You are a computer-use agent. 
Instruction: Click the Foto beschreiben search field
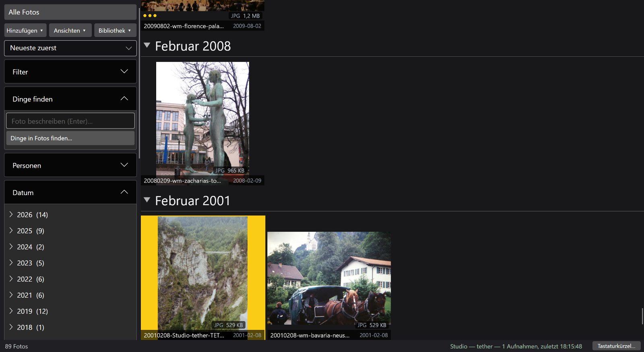coord(70,121)
